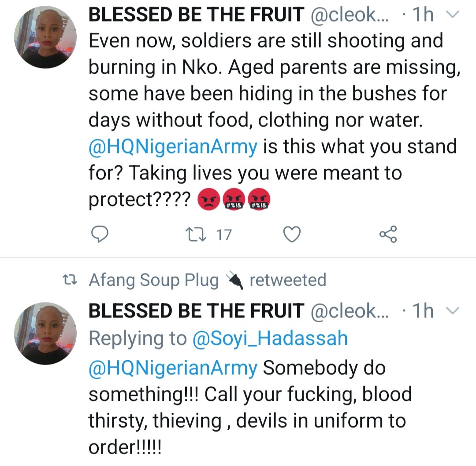
Task: Tap @HQNigerianArmy mention in the reply tweet
Action: point(173,368)
